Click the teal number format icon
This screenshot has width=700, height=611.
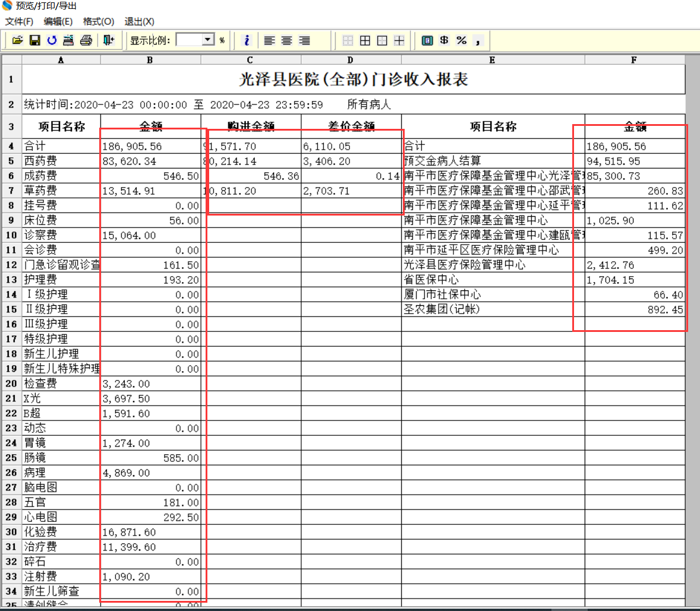coord(427,40)
